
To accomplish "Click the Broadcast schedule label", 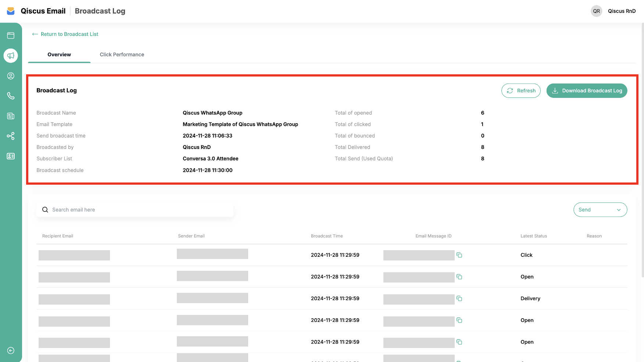I will [60, 170].
